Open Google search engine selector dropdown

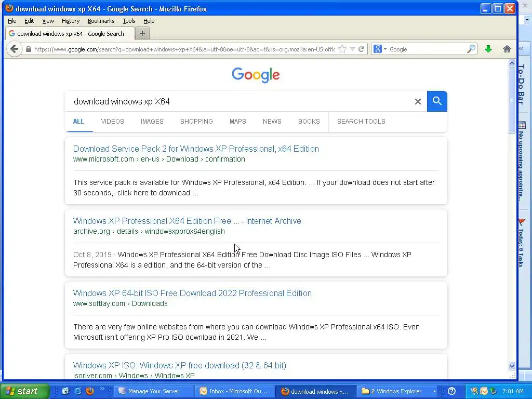tap(380, 49)
